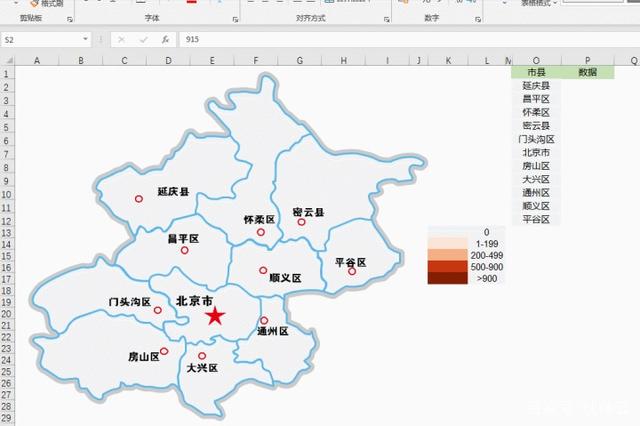640x426 pixels.
Task: Click the 1-199 legend text
Action: pos(487,244)
